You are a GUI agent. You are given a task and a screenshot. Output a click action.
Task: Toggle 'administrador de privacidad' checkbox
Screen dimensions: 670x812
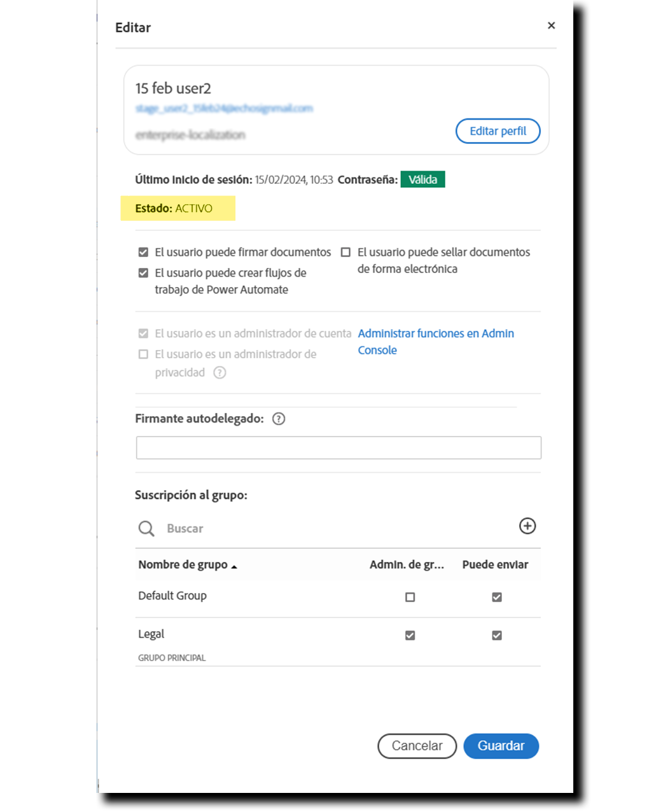point(143,354)
